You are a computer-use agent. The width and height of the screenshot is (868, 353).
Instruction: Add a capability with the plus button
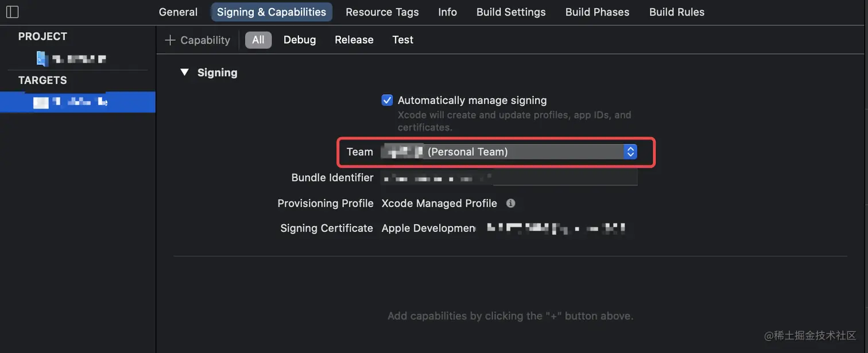(x=197, y=40)
